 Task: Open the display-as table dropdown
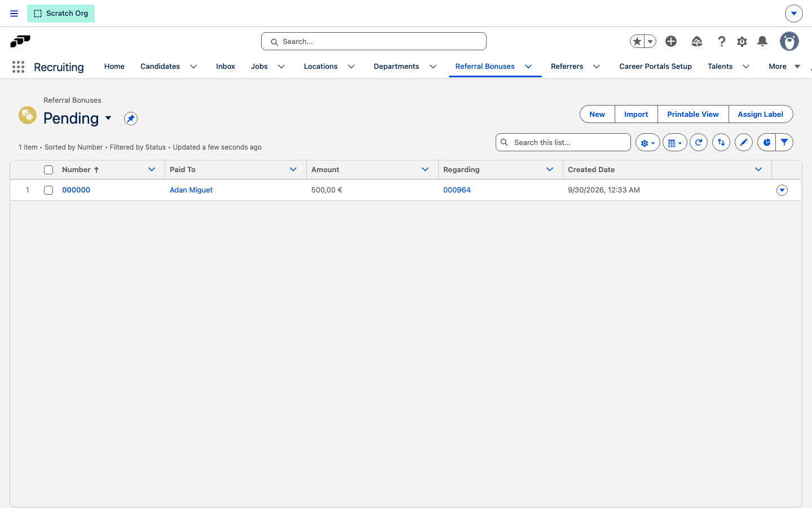(x=674, y=143)
